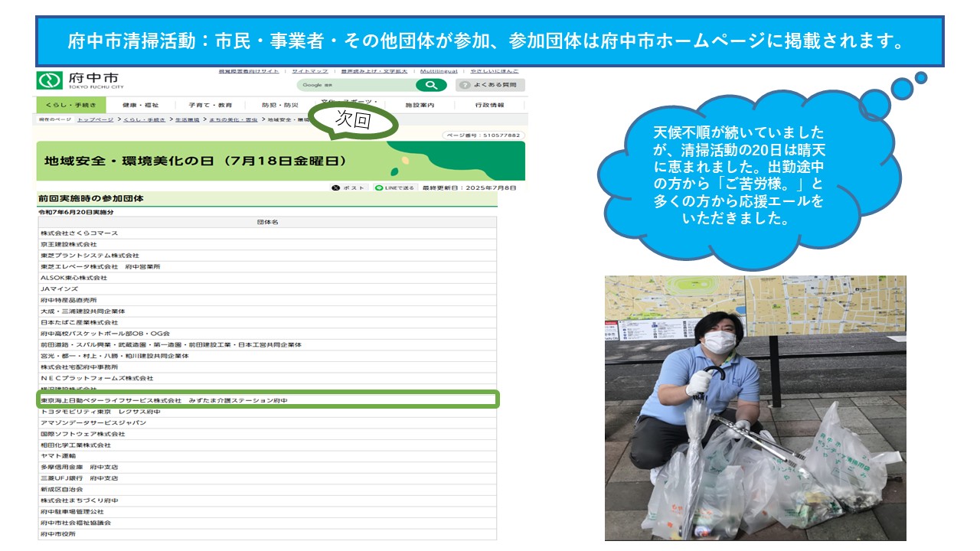Open the 防犯・防災 navigation tab
Image resolution: width=980 pixels, height=551 pixels.
(x=279, y=105)
